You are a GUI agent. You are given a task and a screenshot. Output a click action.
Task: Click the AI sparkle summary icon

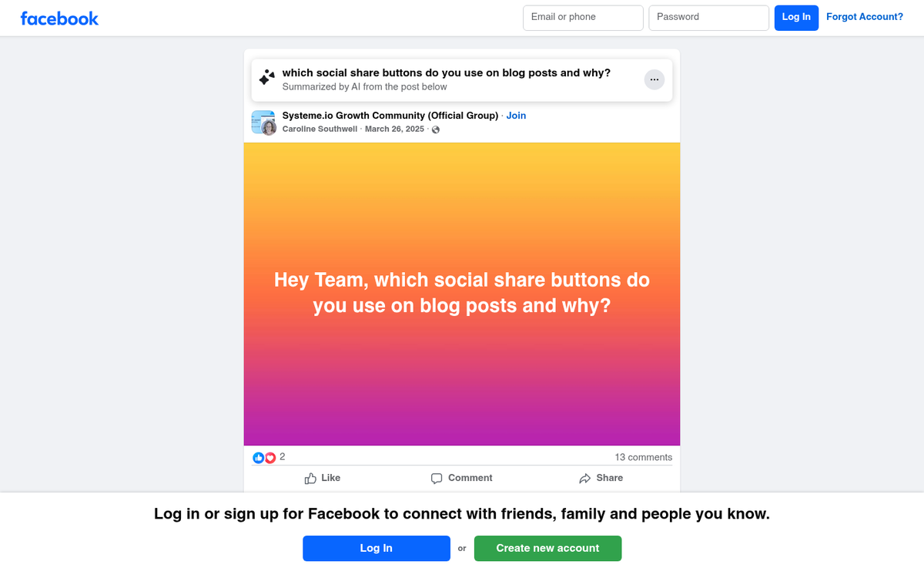(266, 77)
